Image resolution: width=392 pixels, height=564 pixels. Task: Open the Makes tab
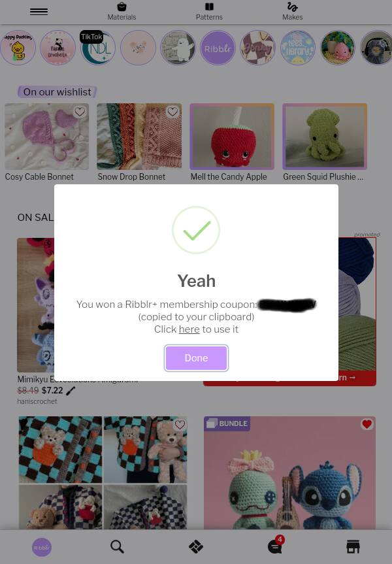click(x=293, y=12)
